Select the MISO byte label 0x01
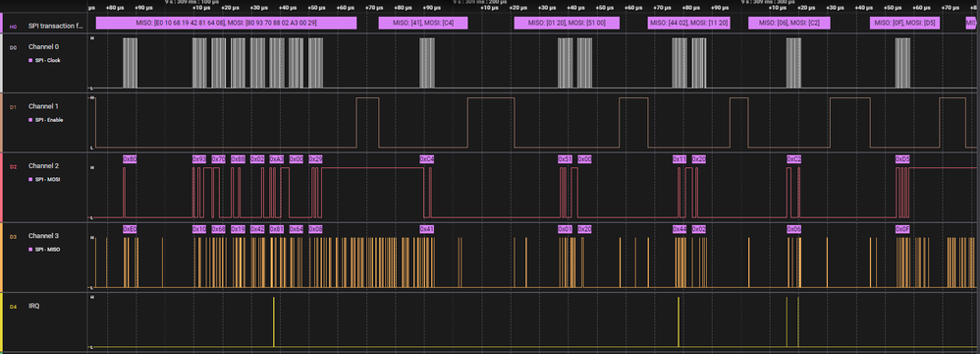This screenshot has width=980, height=354. [565, 229]
